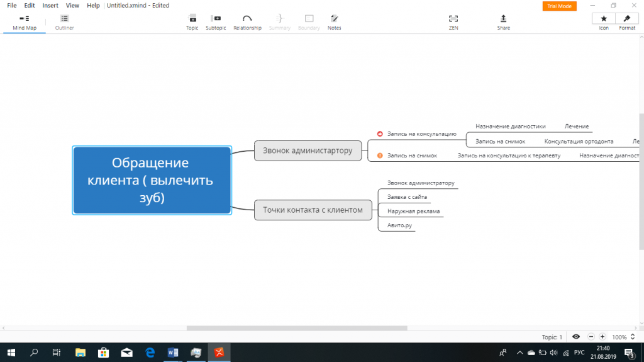Open the Notes tool
The height and width of the screenshot is (362, 644).
click(334, 21)
